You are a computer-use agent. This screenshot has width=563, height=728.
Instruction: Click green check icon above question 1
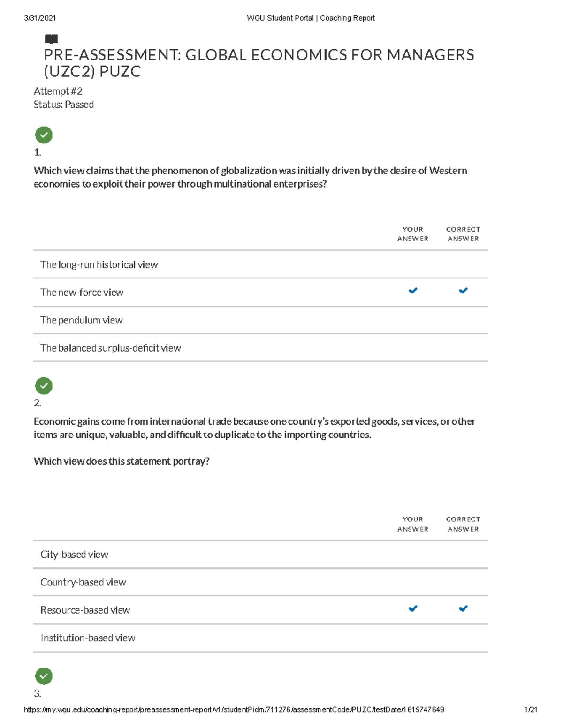[x=44, y=135]
